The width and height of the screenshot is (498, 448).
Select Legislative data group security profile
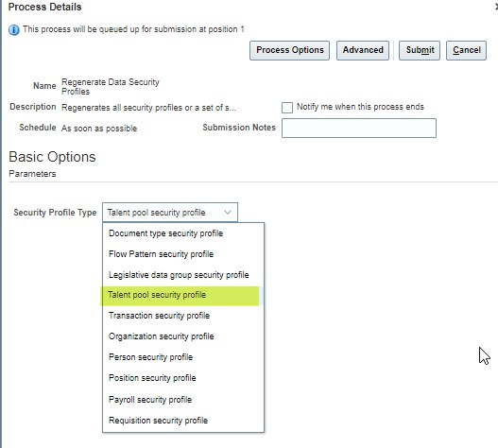[x=183, y=275]
